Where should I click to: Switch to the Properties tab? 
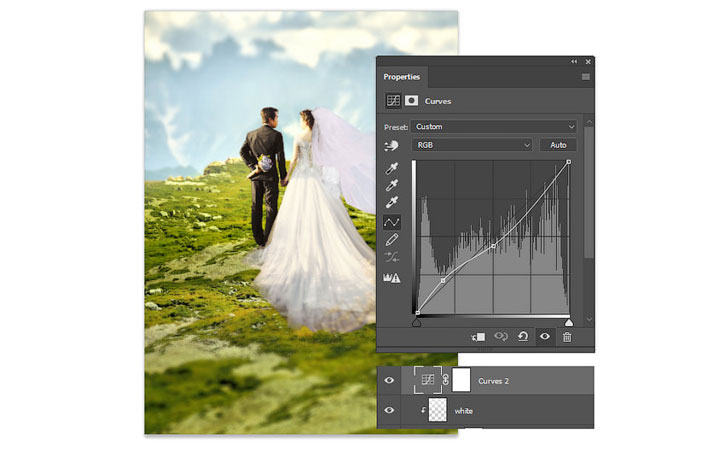coord(401,77)
